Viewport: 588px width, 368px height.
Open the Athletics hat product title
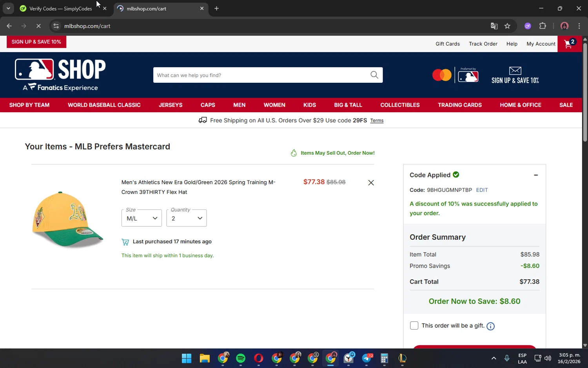tap(198, 187)
